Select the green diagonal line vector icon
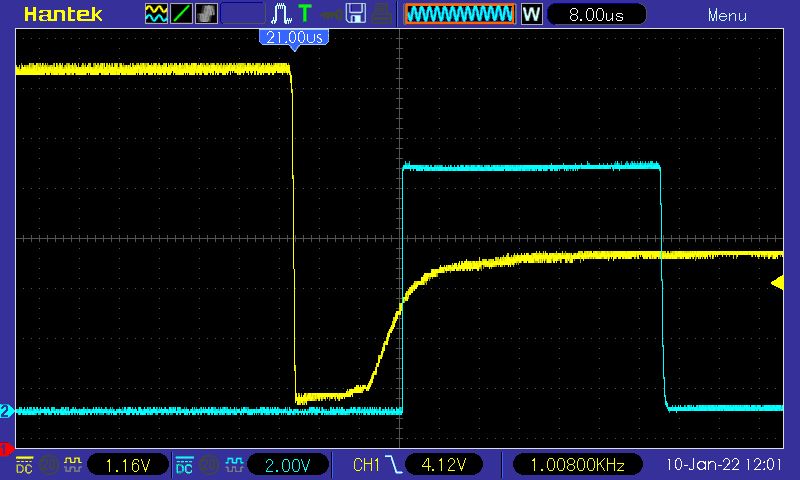This screenshot has width=800, height=480. [181, 14]
